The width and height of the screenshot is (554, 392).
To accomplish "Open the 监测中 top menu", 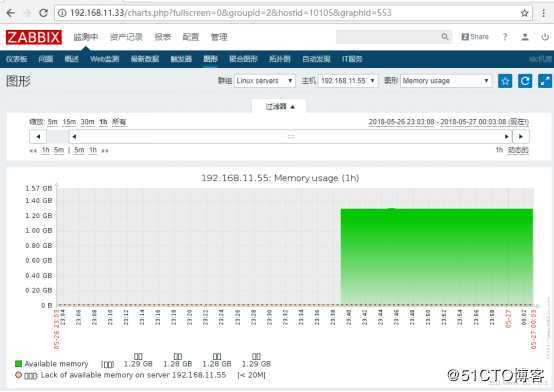I will coord(86,37).
